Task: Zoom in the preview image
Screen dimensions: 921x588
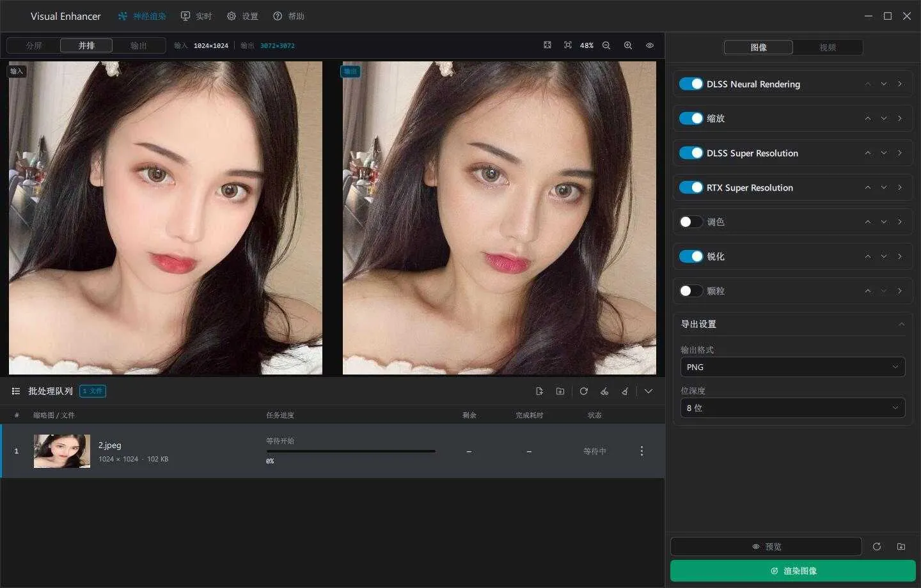Action: point(628,45)
